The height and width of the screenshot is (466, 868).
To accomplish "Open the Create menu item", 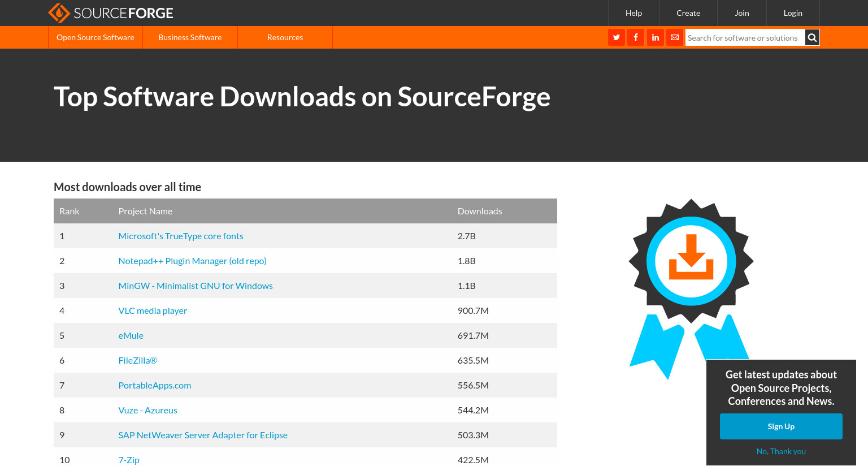I will (688, 13).
